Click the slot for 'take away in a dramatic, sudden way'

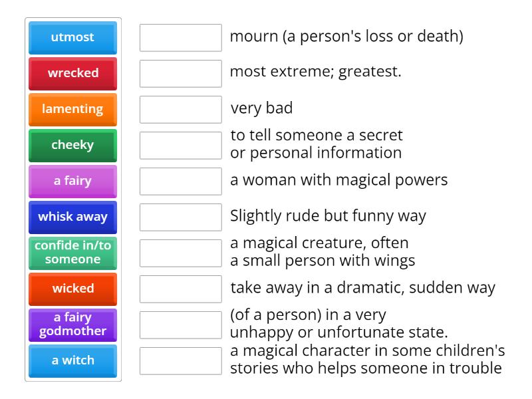coord(180,289)
